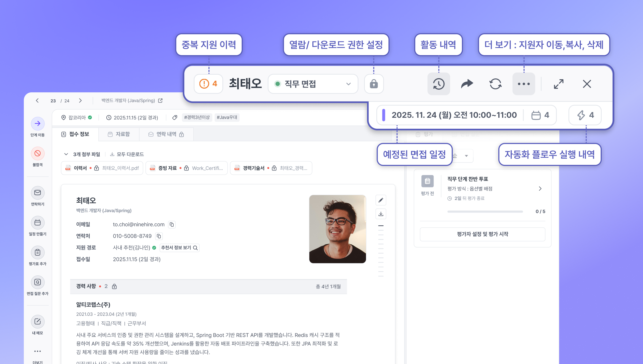Open the activity history clock icon
The width and height of the screenshot is (643, 364).
(439, 84)
